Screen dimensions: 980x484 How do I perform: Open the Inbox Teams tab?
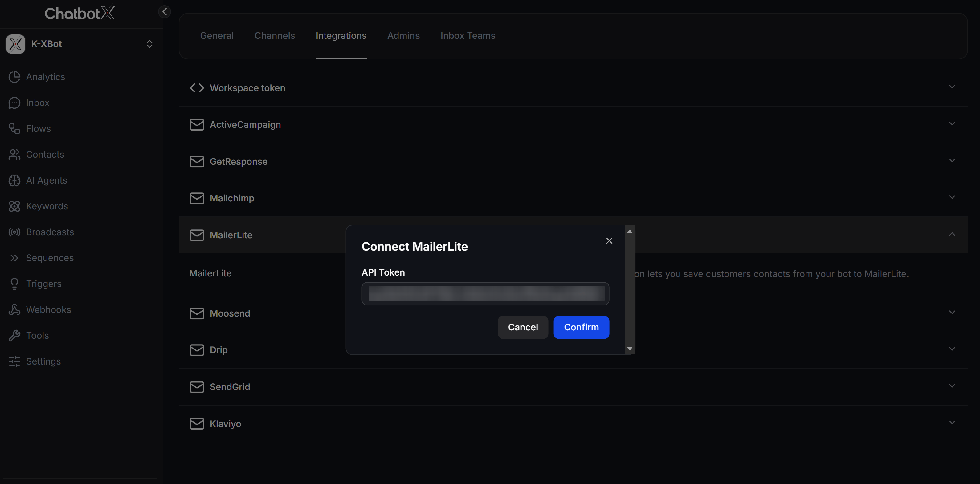click(x=468, y=36)
